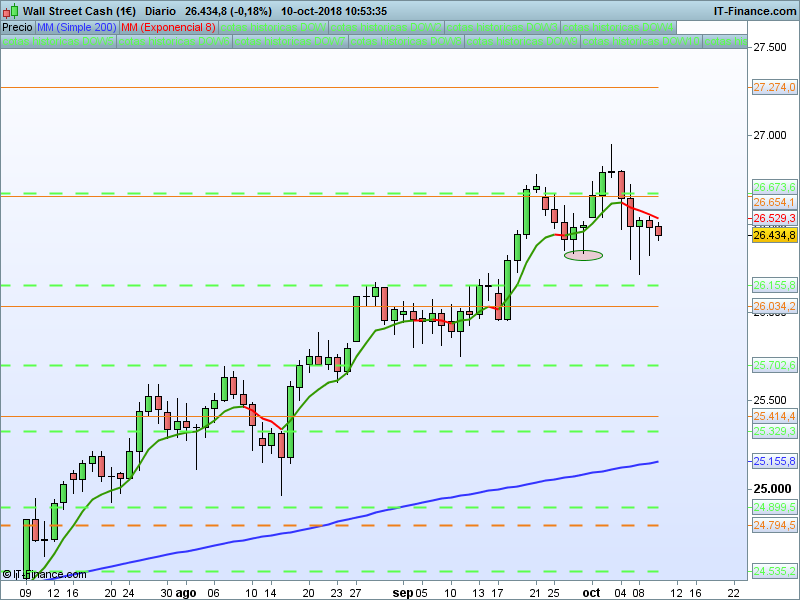Open the cotas historicas DOW tab
Screen dimensions: 800x600
(273, 27)
